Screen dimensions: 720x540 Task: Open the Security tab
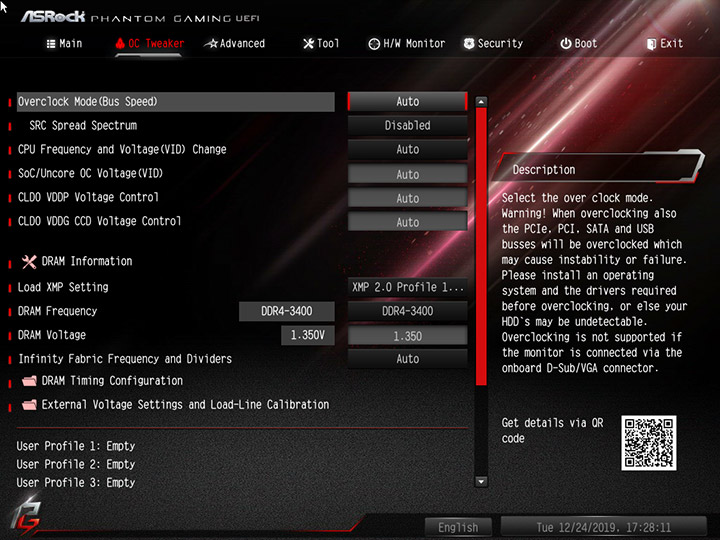(x=493, y=44)
